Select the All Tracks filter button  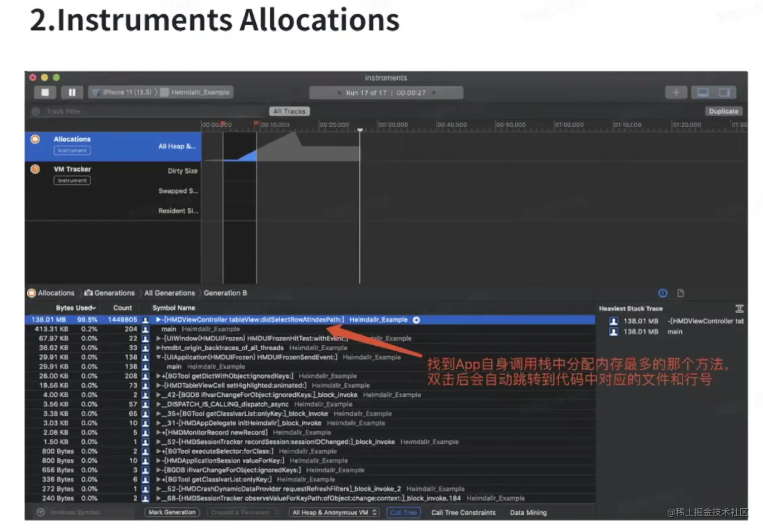click(x=289, y=112)
